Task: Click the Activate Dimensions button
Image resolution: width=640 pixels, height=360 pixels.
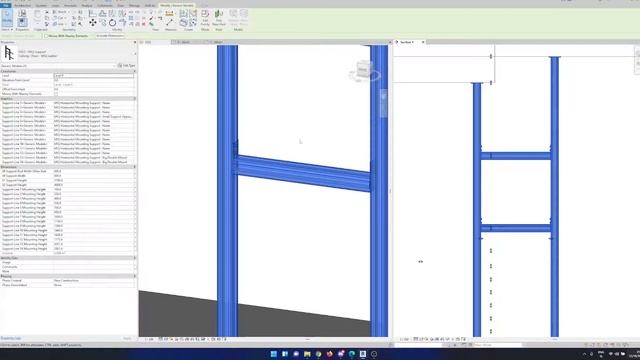Action: pyautogui.click(x=110, y=36)
